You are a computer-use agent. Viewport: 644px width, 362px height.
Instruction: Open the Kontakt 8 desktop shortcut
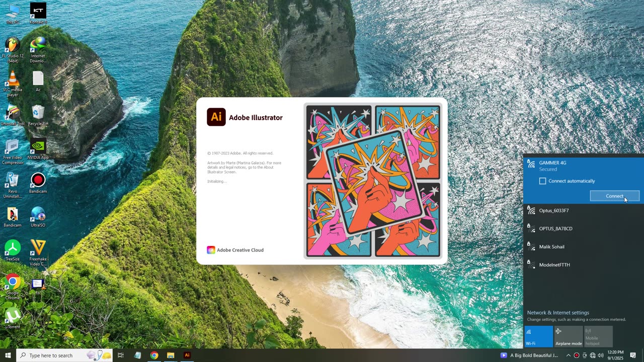coord(38,14)
